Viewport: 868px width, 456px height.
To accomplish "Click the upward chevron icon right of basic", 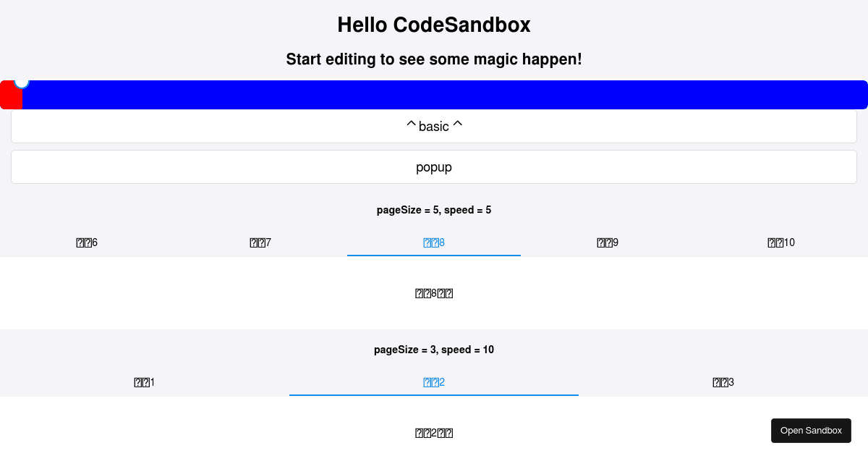I will pos(458,124).
